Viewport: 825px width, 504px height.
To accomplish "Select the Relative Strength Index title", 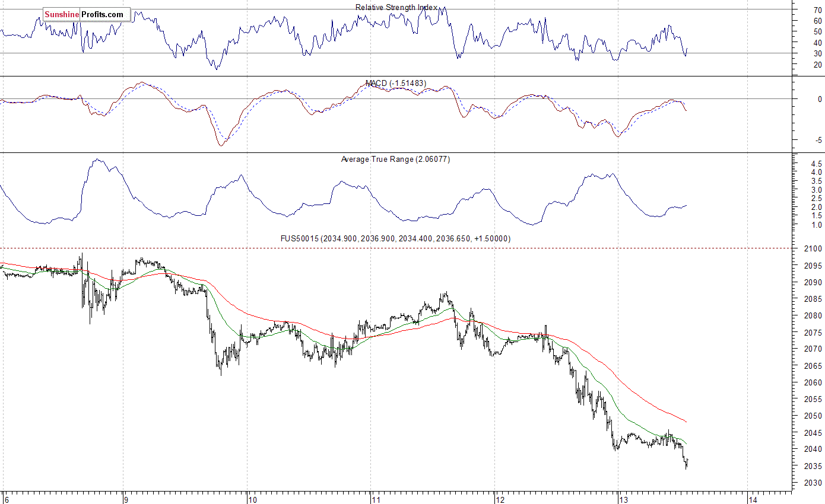I will coord(396,7).
